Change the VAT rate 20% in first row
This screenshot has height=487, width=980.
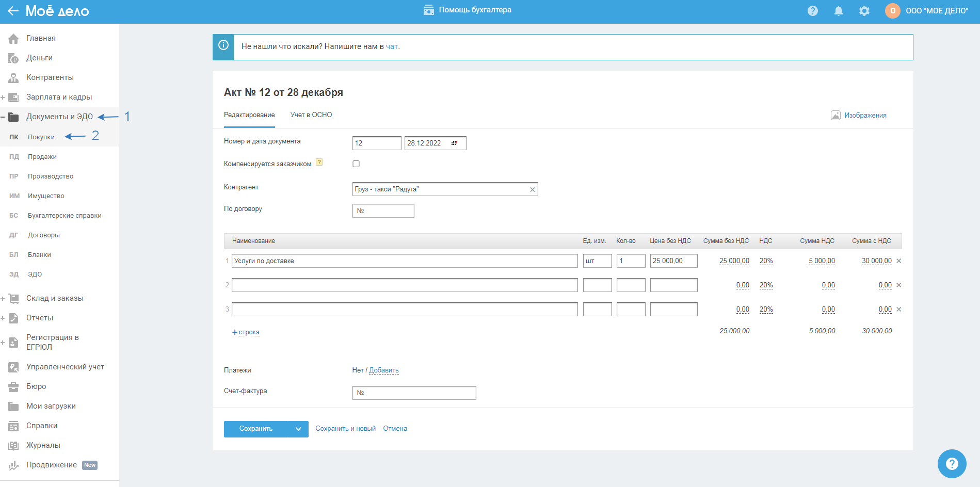(766, 261)
